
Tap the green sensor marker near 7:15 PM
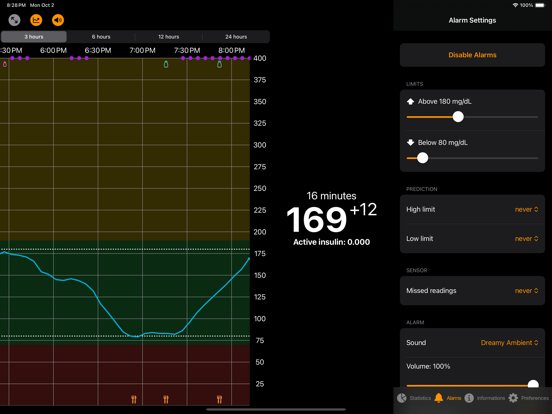click(166, 65)
